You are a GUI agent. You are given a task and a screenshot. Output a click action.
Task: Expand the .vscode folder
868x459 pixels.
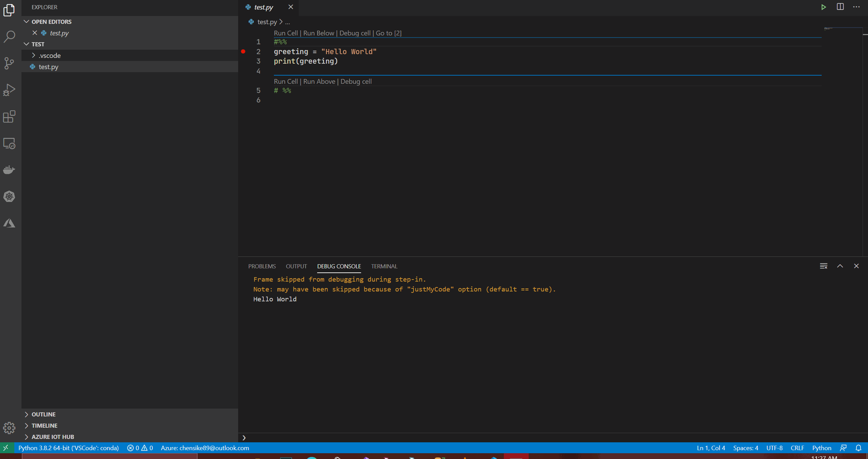(x=50, y=56)
